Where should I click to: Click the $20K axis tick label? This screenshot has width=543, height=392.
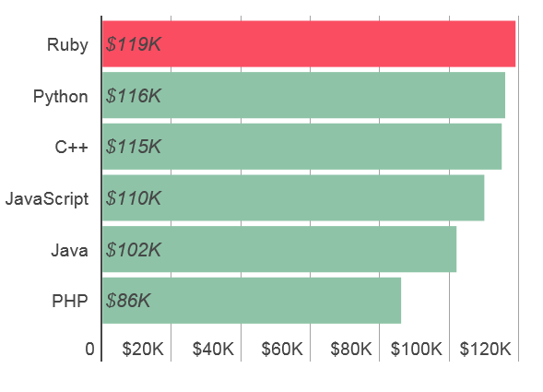tap(143, 349)
